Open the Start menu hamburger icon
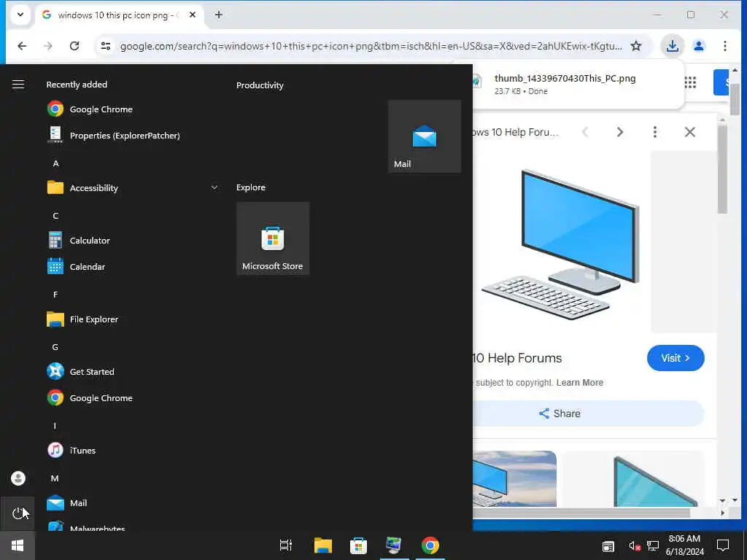Image resolution: width=747 pixels, height=560 pixels. pyautogui.click(x=18, y=85)
